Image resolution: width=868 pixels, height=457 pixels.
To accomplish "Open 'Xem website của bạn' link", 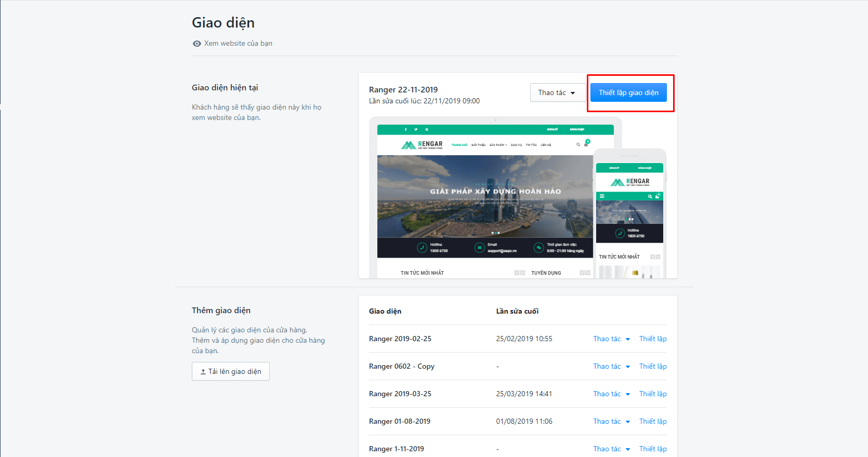I will pyautogui.click(x=238, y=44).
